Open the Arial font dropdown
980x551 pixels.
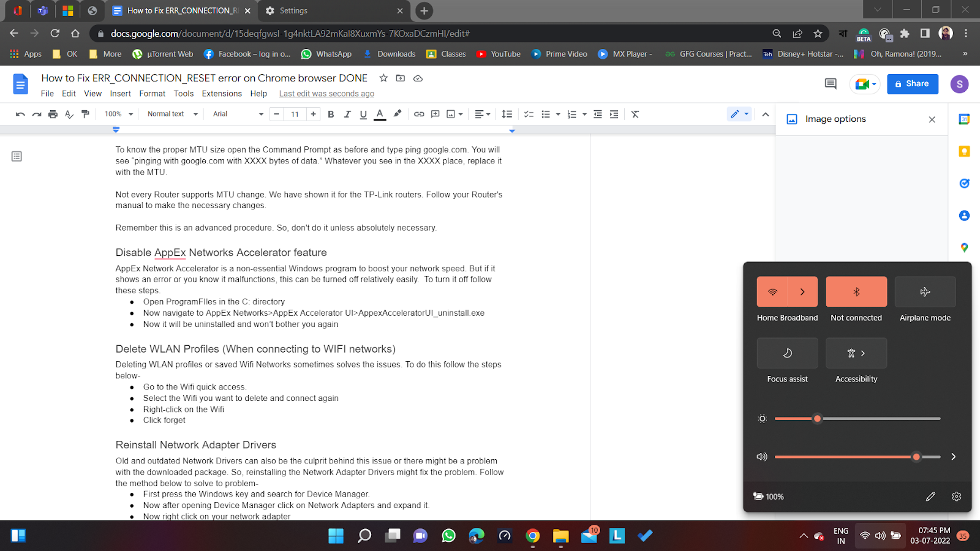pos(238,114)
